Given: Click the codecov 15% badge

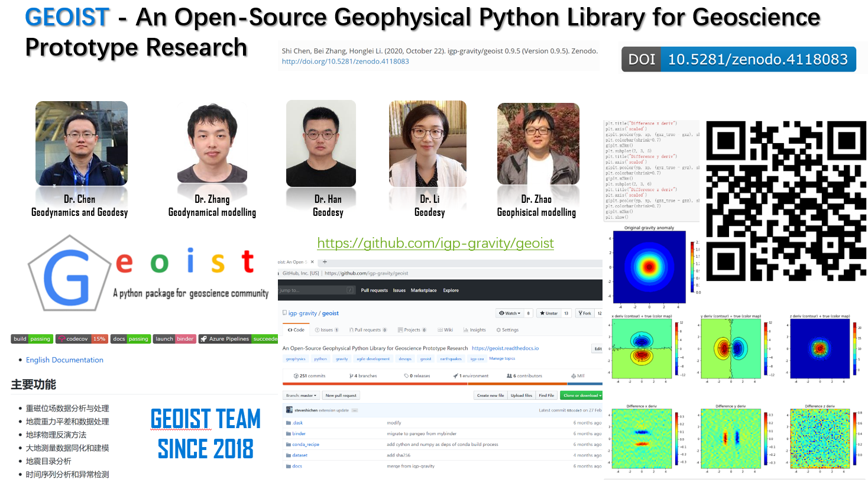Looking at the screenshot, I should click(x=82, y=339).
